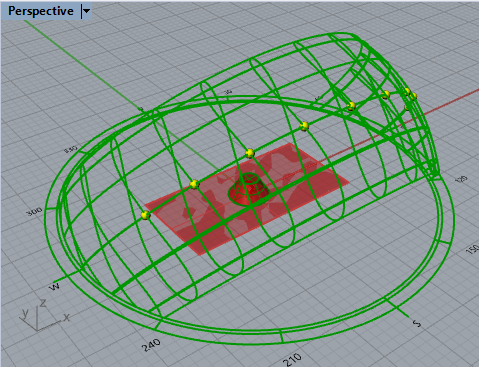
Task: Click the z letter of world axis icon
Action: click(43, 303)
